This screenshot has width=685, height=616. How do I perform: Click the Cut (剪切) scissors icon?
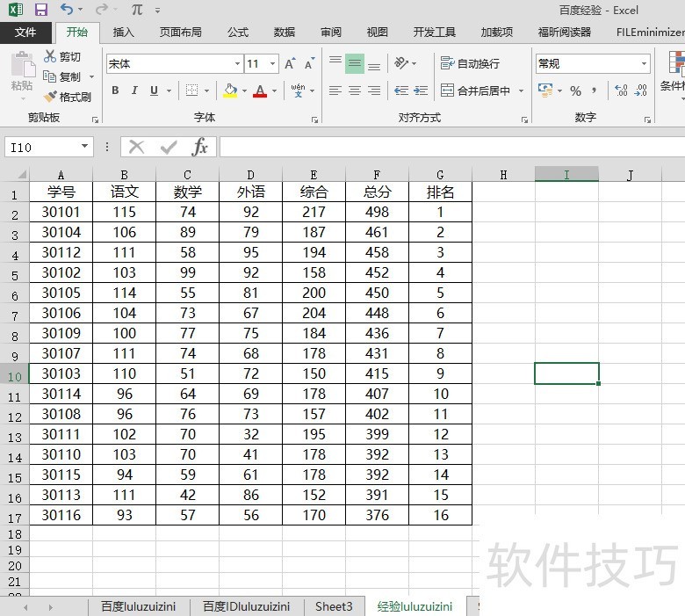(x=50, y=56)
